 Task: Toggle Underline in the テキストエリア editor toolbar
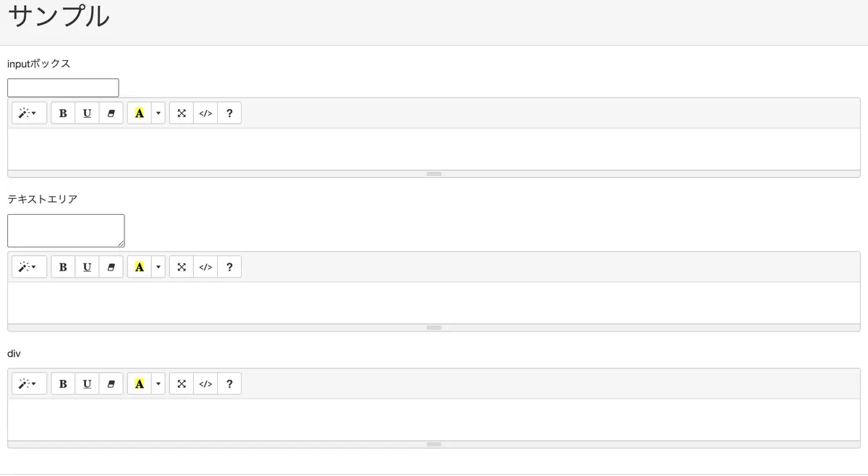pyautogui.click(x=87, y=267)
